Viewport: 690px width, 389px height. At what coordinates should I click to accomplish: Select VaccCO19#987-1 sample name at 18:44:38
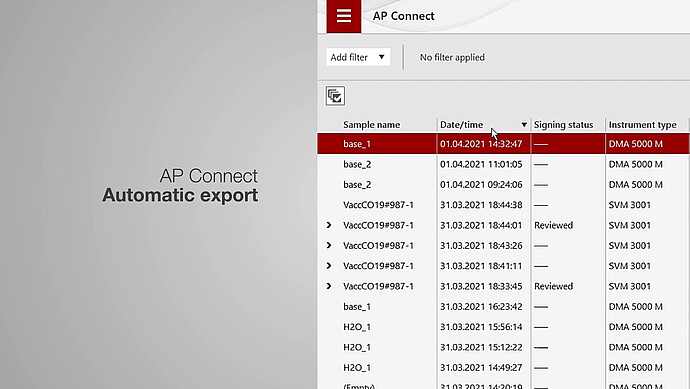coord(378,205)
